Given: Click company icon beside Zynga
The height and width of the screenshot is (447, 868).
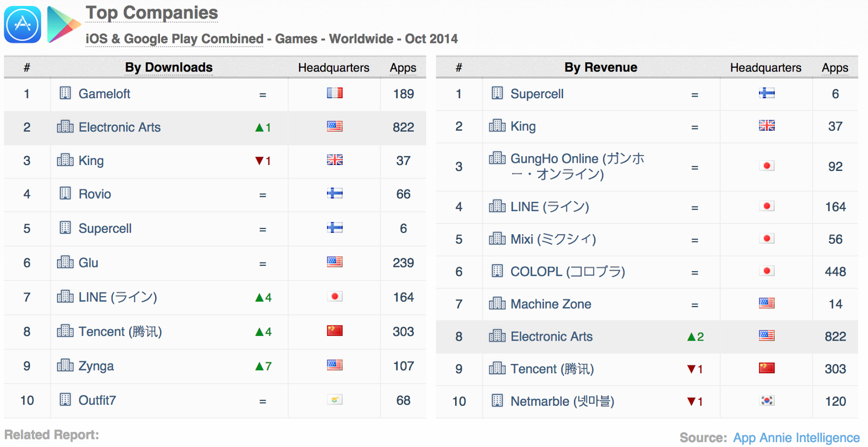Looking at the screenshot, I should (65, 366).
